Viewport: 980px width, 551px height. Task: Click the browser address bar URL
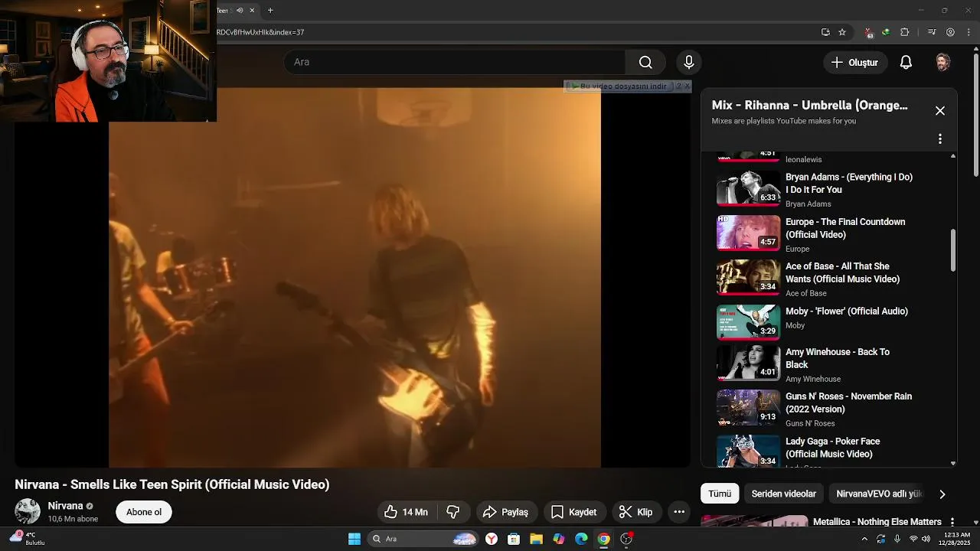tap(260, 32)
